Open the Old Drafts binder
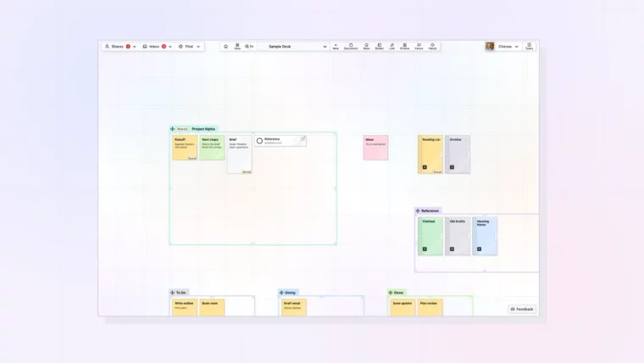The image size is (644, 363). tap(458, 237)
